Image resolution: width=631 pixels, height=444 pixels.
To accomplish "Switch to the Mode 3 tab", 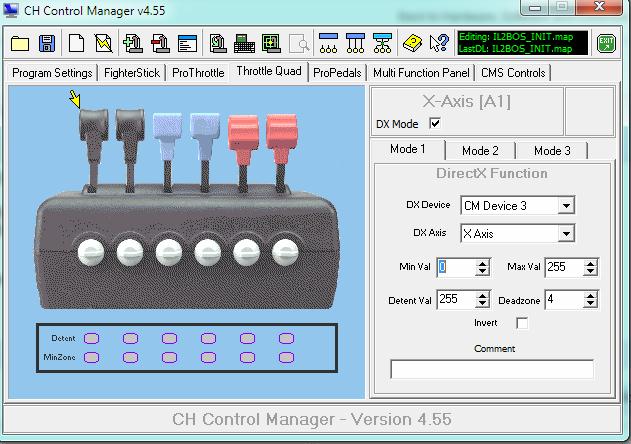I will 552,151.
